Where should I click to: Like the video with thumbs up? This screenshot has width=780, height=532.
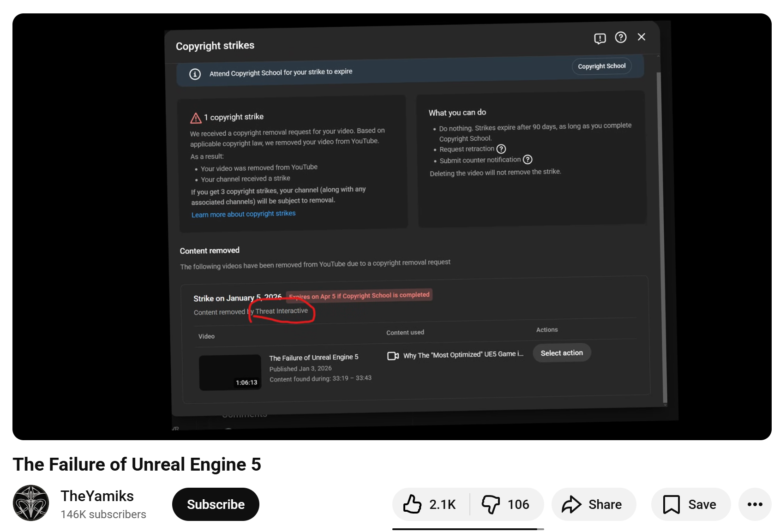coord(431,504)
